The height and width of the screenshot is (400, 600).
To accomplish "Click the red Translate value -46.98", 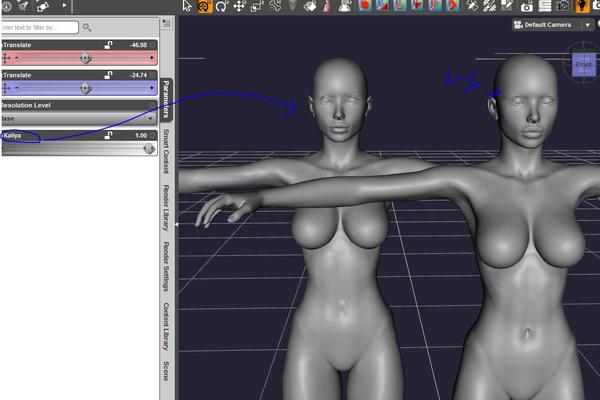I will tap(138, 45).
